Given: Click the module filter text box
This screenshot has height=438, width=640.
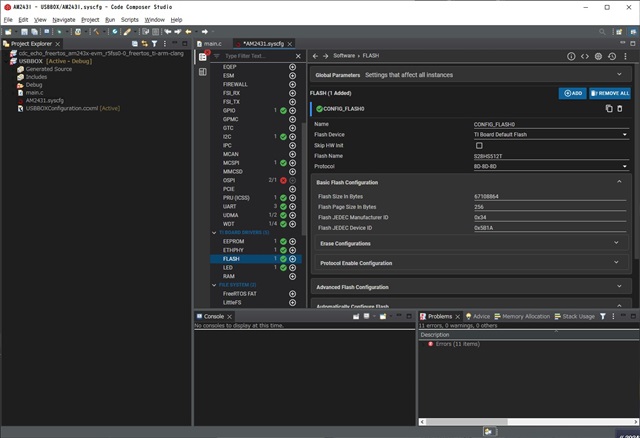Looking at the screenshot, I should [x=257, y=56].
